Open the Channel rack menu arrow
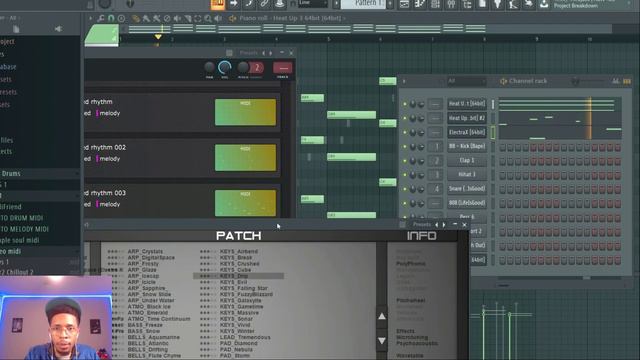This screenshot has width=640, height=360. [404, 81]
